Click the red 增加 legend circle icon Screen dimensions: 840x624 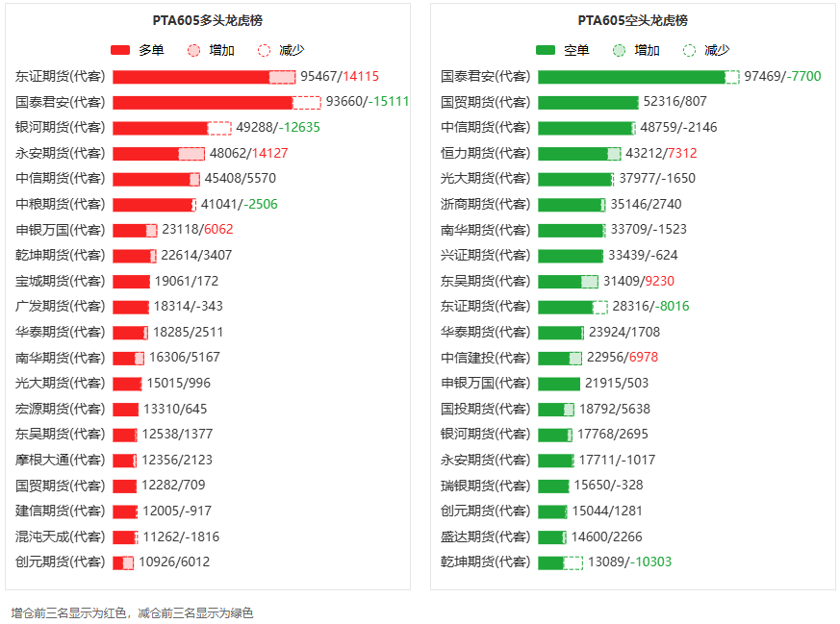[194, 50]
